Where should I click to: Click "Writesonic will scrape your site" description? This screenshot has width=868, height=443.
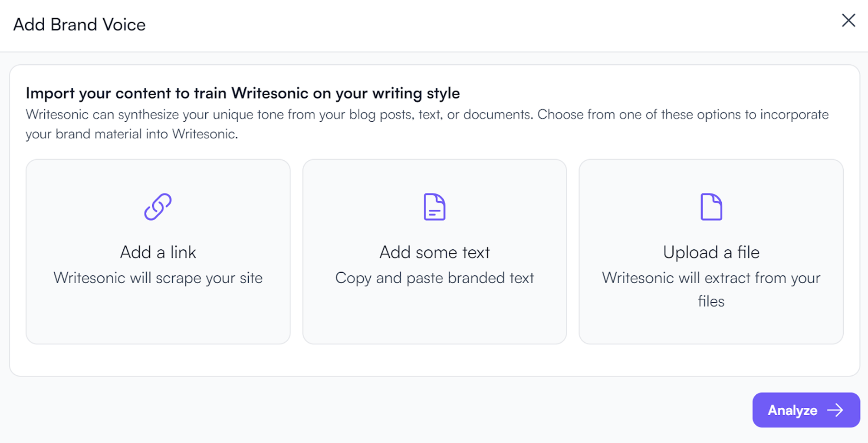point(158,278)
